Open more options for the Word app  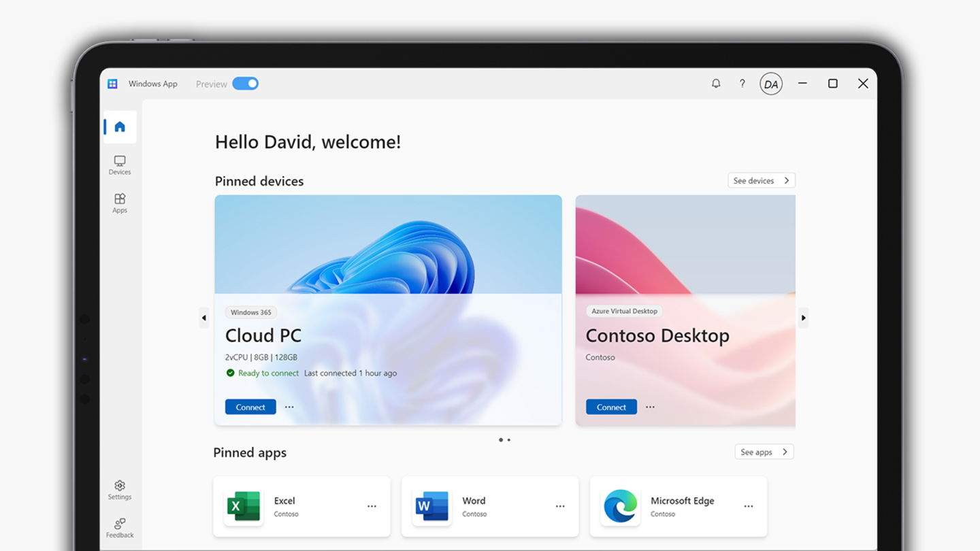[x=560, y=506]
